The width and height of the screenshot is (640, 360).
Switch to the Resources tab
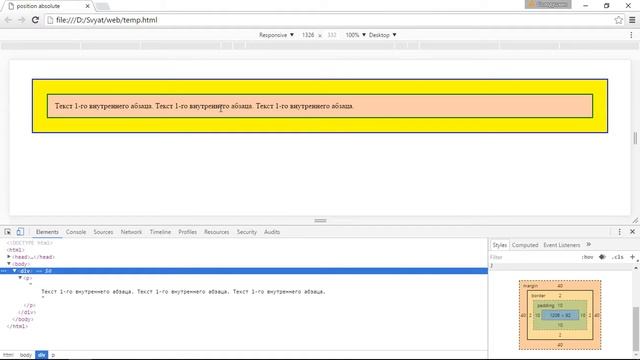[216, 232]
